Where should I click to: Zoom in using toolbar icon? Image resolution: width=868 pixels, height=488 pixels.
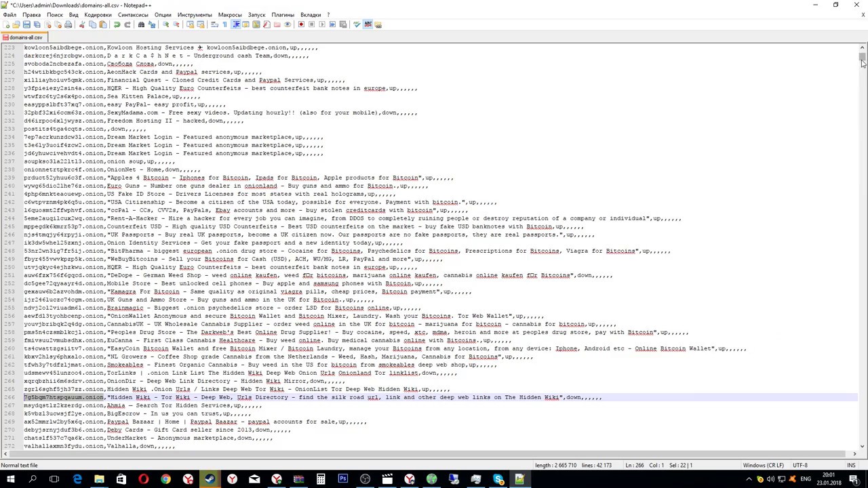pyautogui.click(x=166, y=24)
